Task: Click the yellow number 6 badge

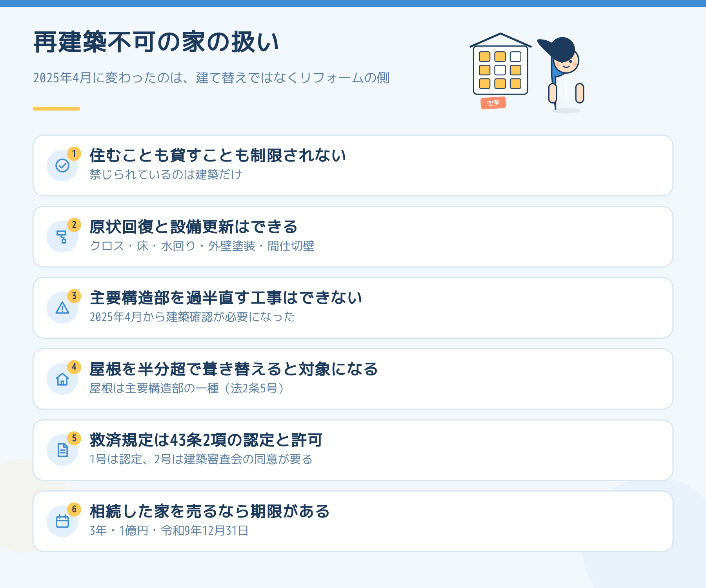Action: tap(74, 510)
